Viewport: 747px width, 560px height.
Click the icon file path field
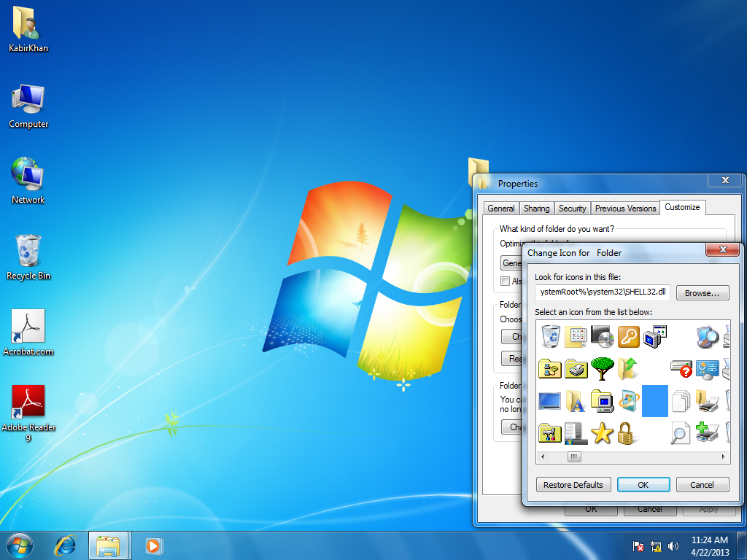click(x=603, y=292)
